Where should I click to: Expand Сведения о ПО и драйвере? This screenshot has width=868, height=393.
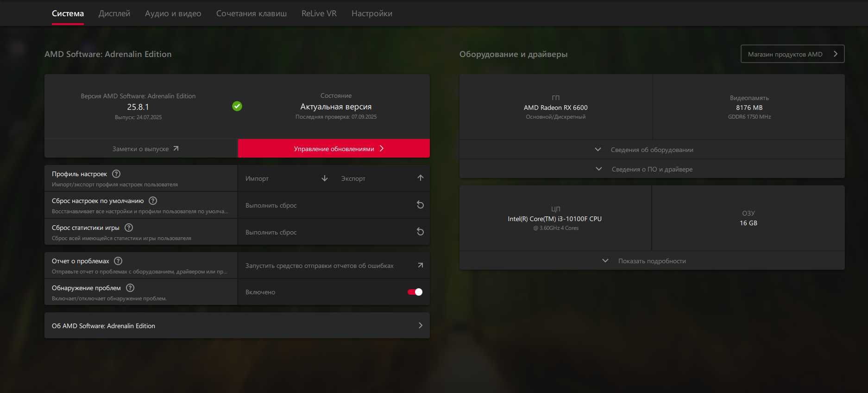click(x=652, y=169)
